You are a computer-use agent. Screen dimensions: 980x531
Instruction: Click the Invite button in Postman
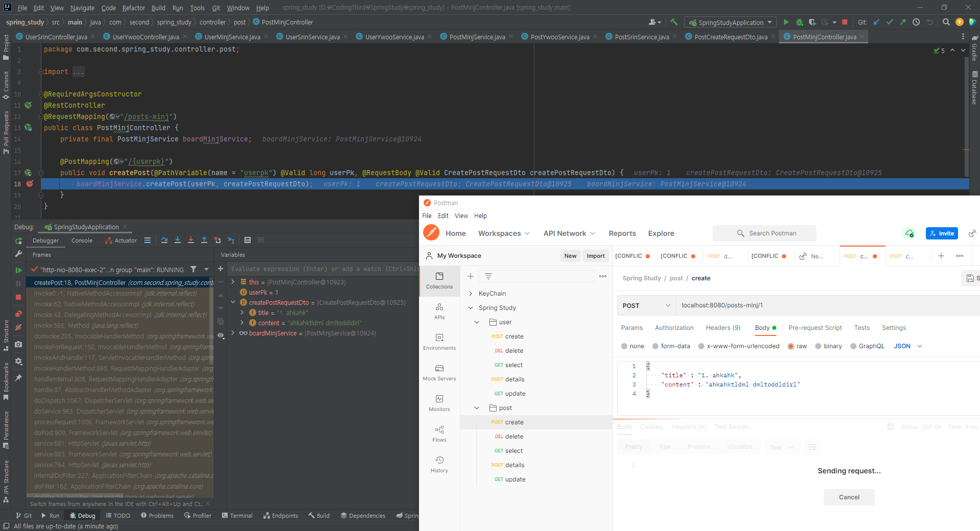pyautogui.click(x=942, y=233)
